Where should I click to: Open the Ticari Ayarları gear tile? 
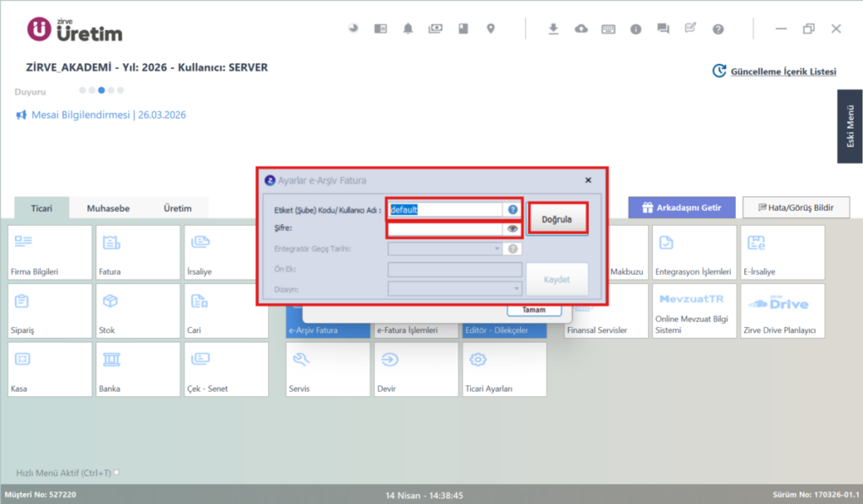pyautogui.click(x=505, y=369)
